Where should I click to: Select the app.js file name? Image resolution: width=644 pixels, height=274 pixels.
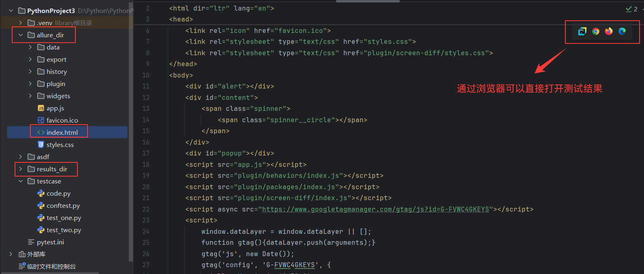(55, 108)
